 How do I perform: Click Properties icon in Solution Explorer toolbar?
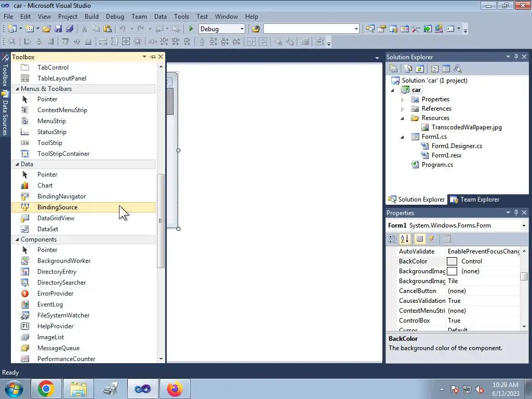pyautogui.click(x=394, y=69)
